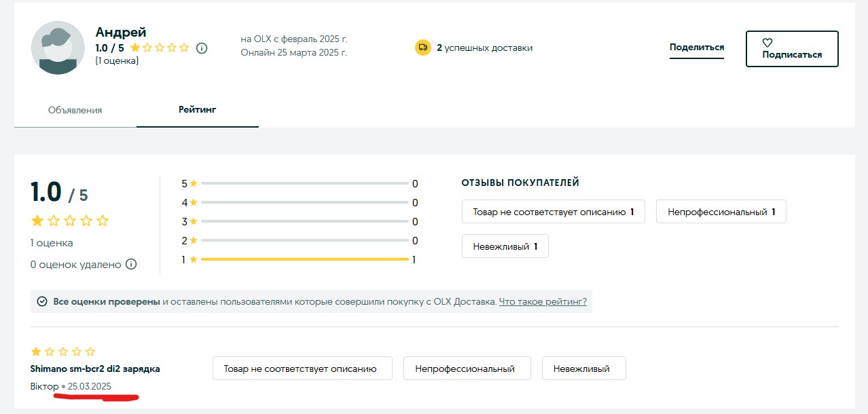Click the checkmark icon next to Все оценки проверены
Viewport: 868px width, 414px height.
pos(42,301)
